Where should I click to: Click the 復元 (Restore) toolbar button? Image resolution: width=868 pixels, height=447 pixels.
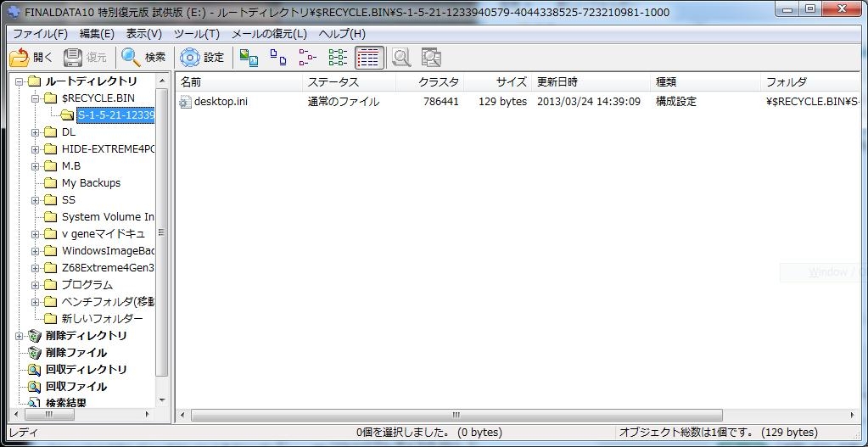pos(85,57)
